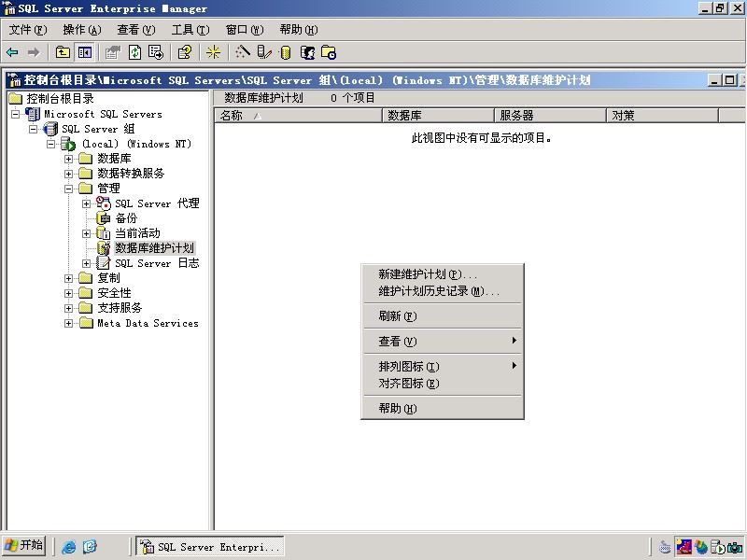Collapse the SQL Server 组 node
The height and width of the screenshot is (560, 747).
[x=33, y=129]
